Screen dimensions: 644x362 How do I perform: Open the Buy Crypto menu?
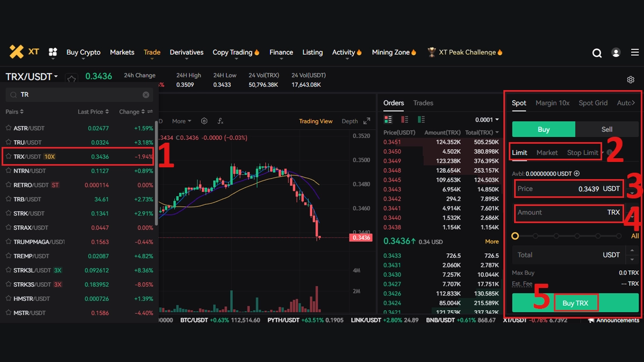(83, 52)
